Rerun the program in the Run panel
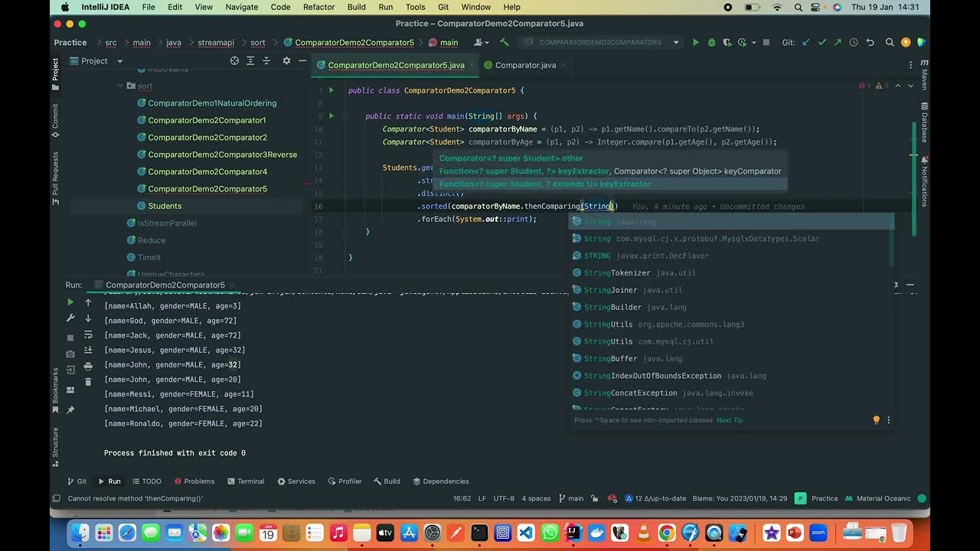 (x=70, y=302)
